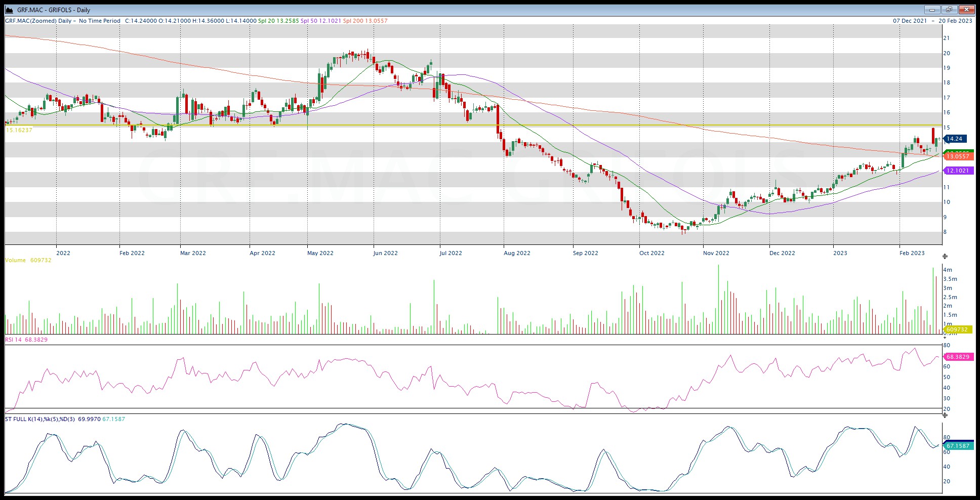Select the 14.24 current price tag

point(956,139)
